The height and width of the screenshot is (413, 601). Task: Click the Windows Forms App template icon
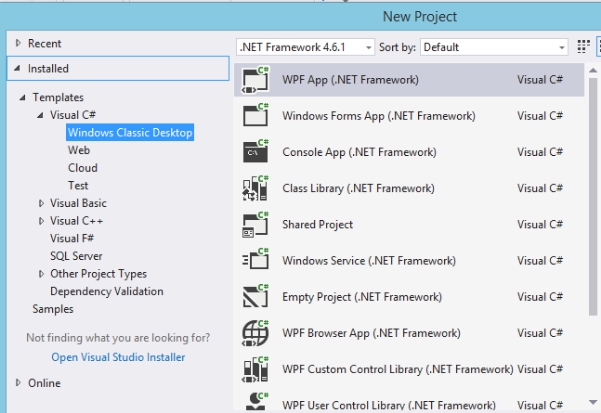[255, 115]
